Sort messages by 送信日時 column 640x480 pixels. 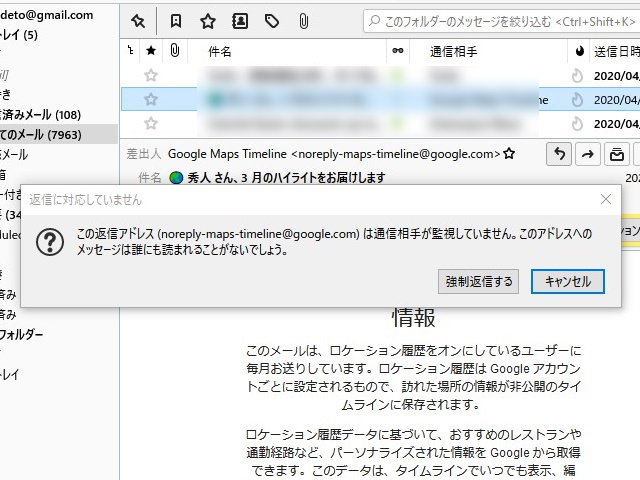click(x=616, y=51)
